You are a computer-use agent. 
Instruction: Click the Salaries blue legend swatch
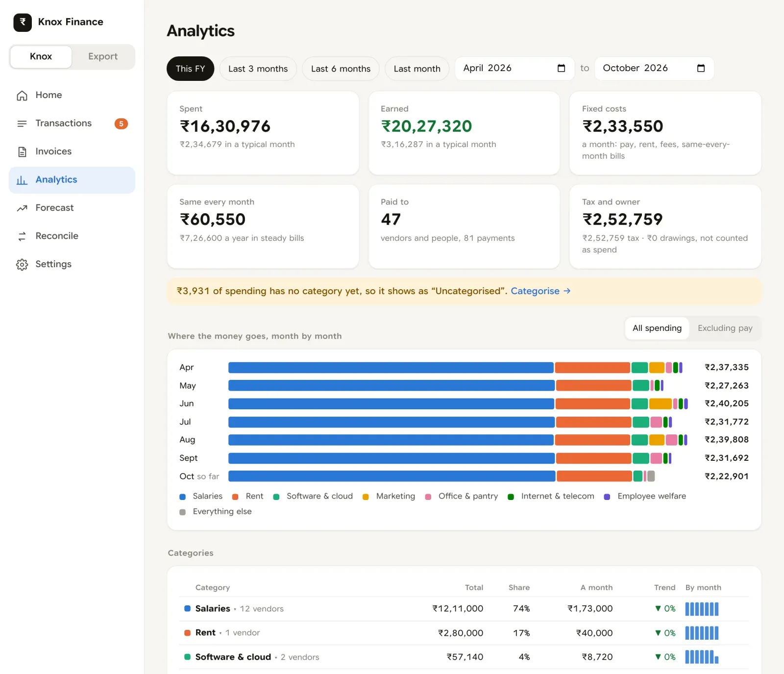[x=183, y=497]
